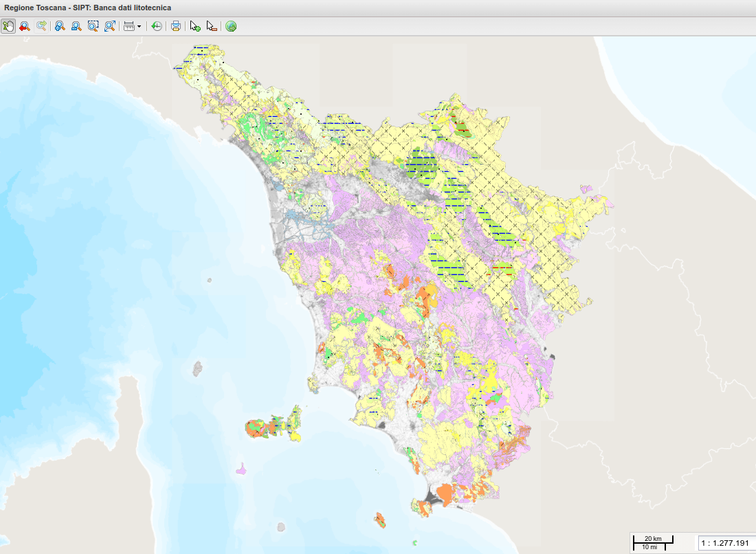Click the pink Pianosa island

(241, 471)
